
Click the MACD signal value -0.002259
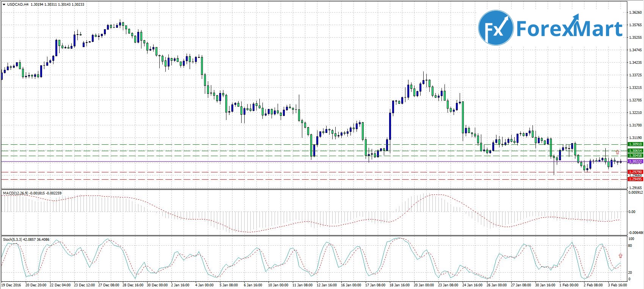[x=54, y=193]
